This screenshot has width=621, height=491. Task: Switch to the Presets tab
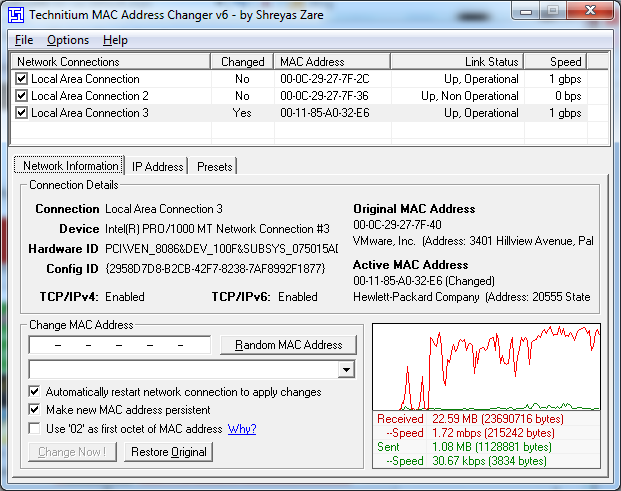(x=214, y=166)
